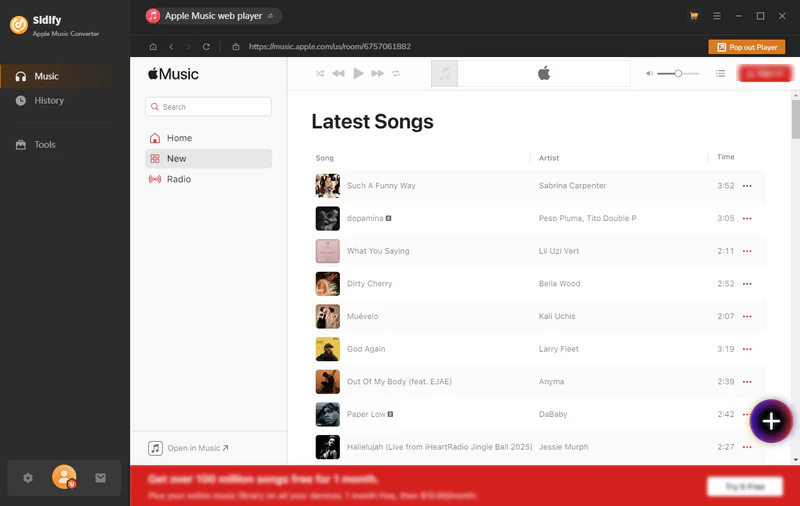Click the floating add to convert plus button

click(771, 421)
